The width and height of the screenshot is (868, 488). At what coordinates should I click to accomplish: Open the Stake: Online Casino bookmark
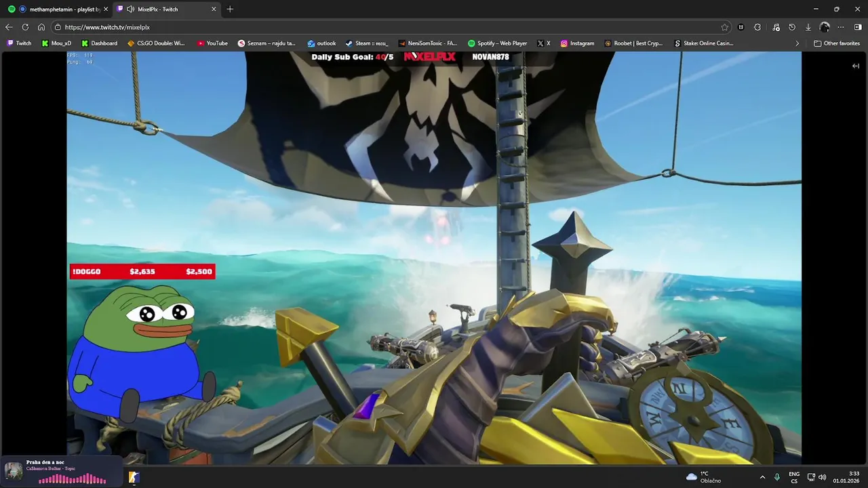[703, 43]
